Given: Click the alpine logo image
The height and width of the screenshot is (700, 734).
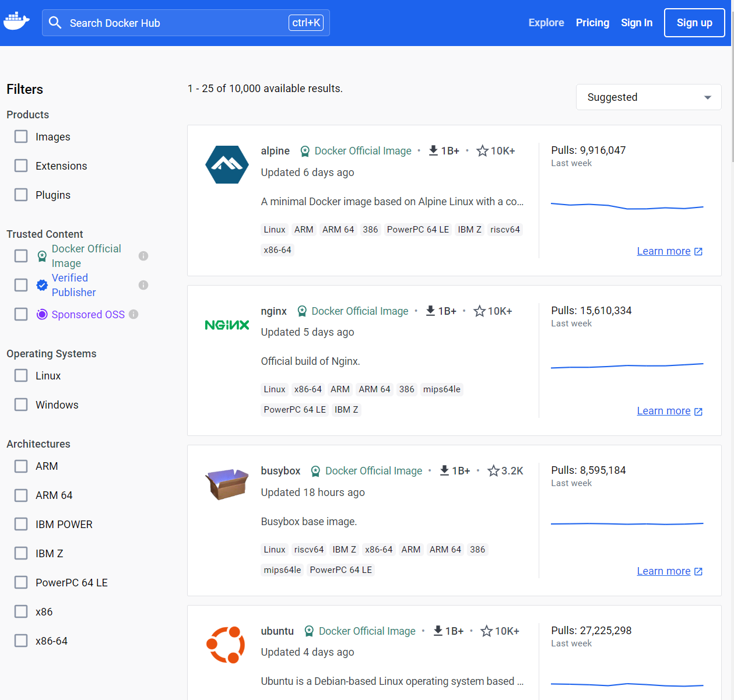Looking at the screenshot, I should click(227, 164).
